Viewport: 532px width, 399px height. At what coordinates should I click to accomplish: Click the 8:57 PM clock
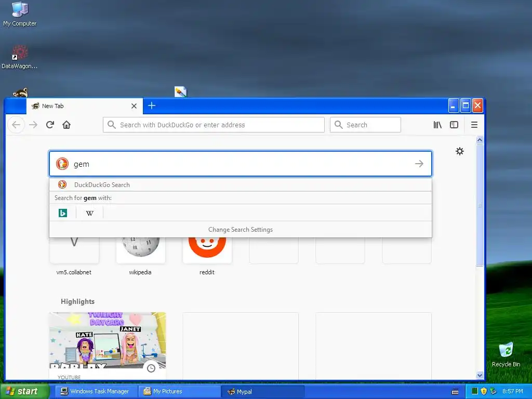[513, 392]
